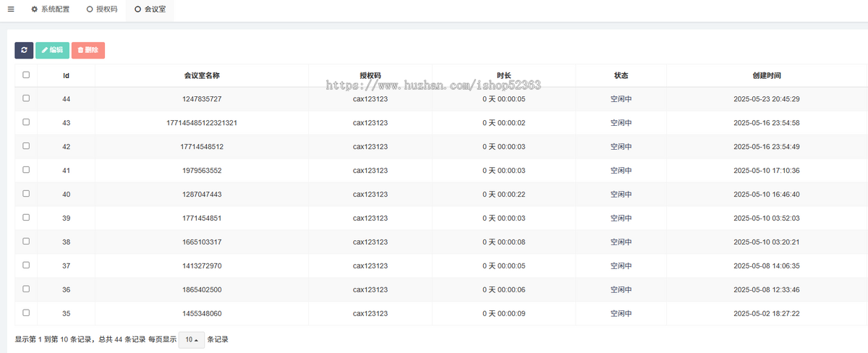Open the page size dropdown showing 10
Viewport: 868px width, 353px height.
pyautogui.click(x=191, y=339)
